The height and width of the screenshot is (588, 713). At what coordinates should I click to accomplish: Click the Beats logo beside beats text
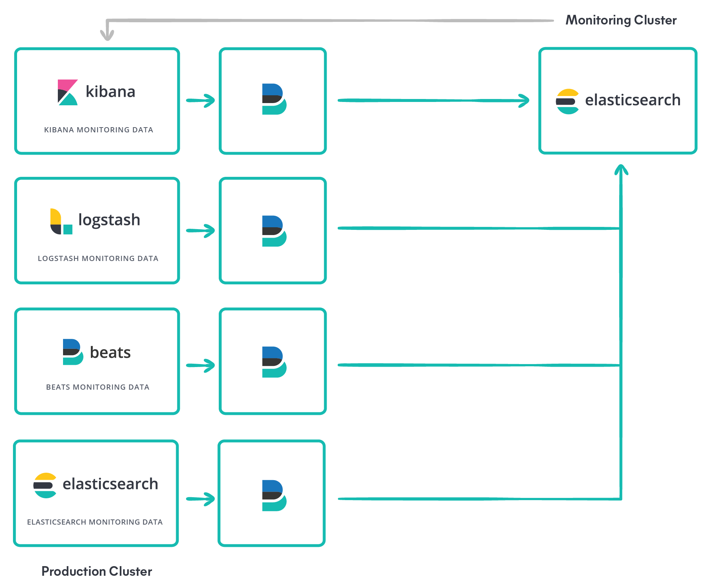click(73, 352)
